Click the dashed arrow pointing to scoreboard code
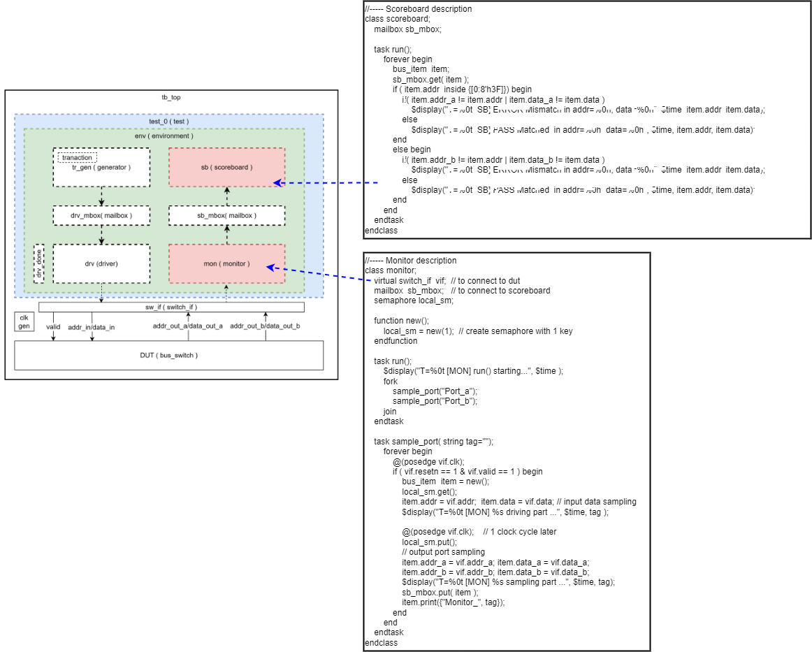 coord(321,183)
